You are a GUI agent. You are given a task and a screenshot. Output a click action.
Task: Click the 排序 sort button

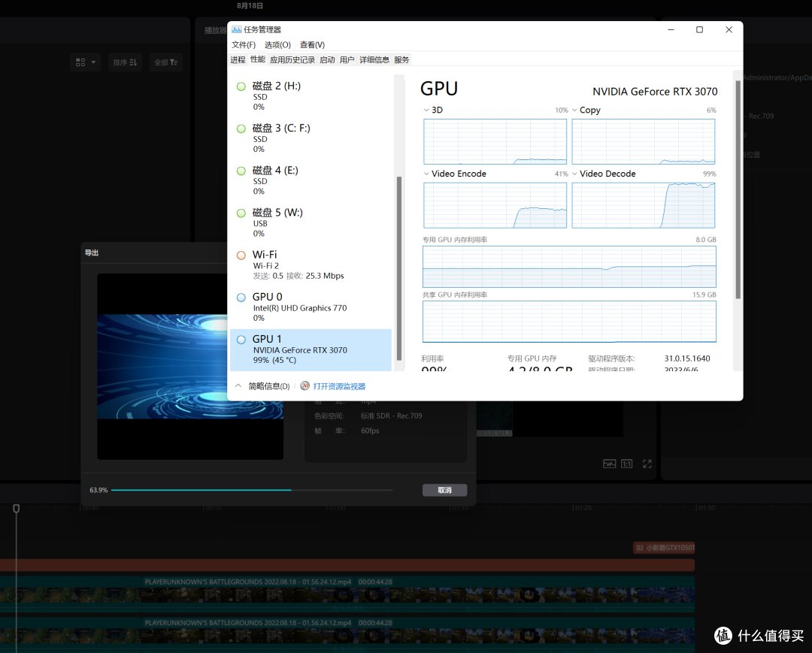[125, 62]
